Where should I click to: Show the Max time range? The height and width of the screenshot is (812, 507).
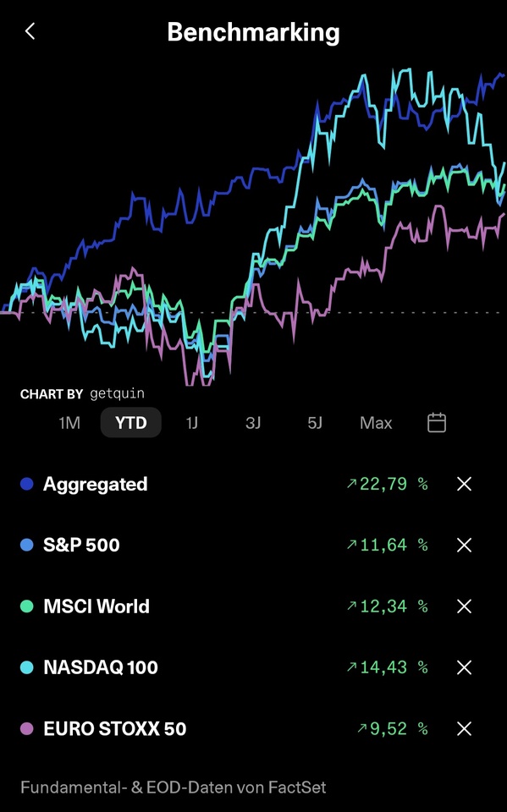point(376,423)
